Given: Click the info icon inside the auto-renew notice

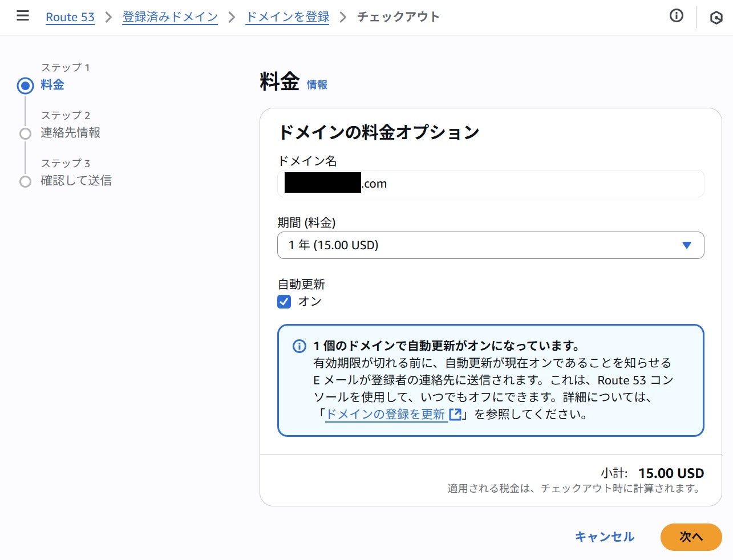Looking at the screenshot, I should 299,346.
